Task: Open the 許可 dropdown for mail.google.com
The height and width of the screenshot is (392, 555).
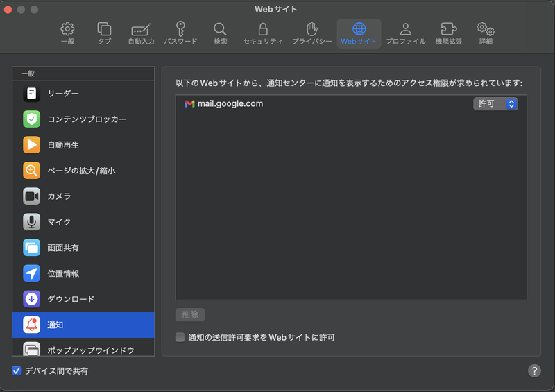Action: (x=495, y=103)
